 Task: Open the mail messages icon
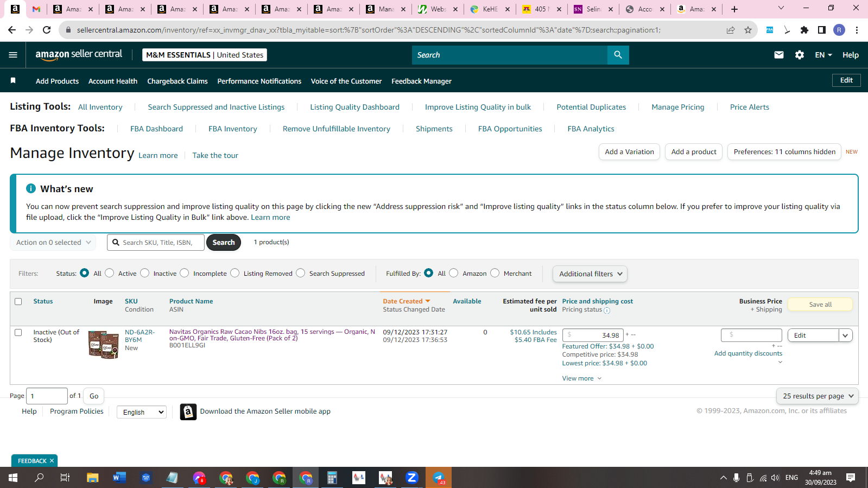(778, 55)
